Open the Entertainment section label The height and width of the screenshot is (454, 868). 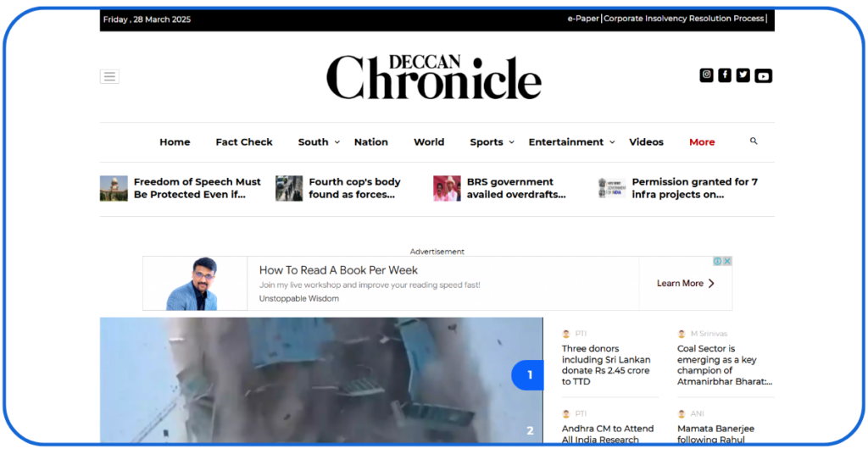tap(565, 142)
